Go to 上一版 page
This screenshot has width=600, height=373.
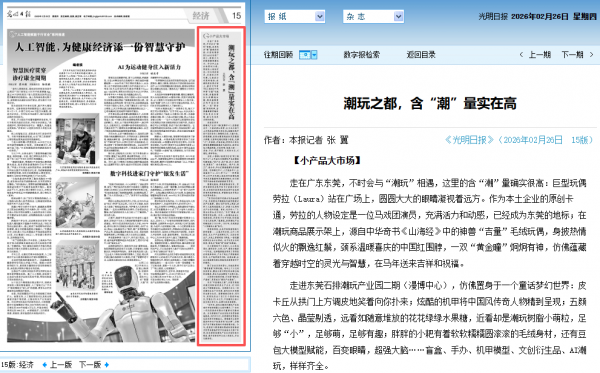(61, 365)
